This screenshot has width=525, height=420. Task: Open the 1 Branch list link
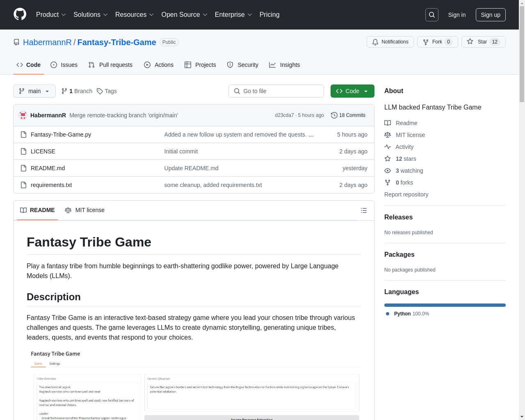pyautogui.click(x=77, y=91)
